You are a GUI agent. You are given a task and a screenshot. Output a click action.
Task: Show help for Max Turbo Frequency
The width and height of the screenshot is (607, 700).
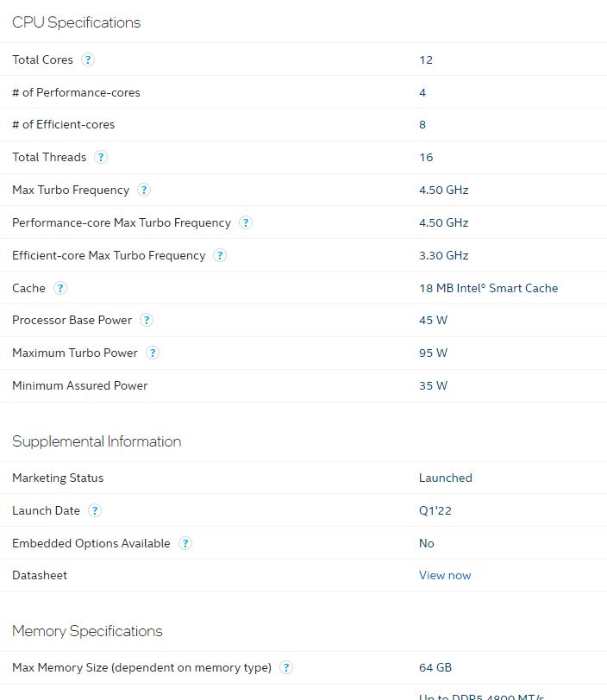click(x=144, y=190)
